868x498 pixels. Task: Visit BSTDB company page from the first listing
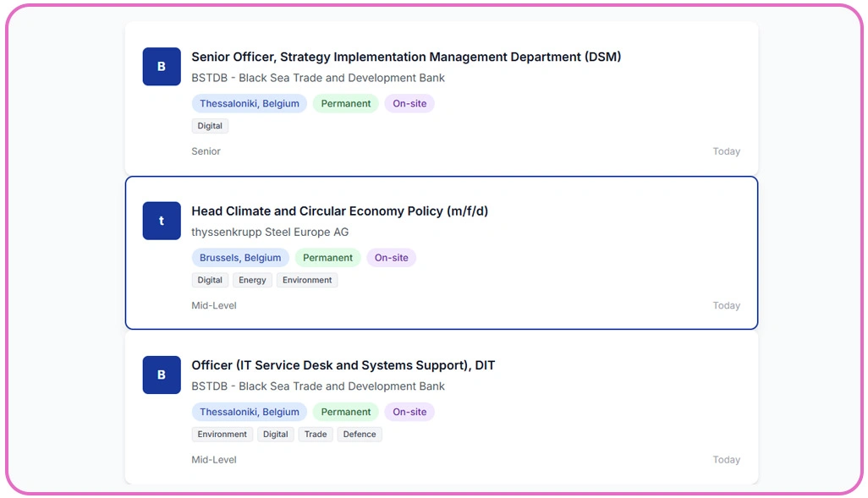point(317,78)
